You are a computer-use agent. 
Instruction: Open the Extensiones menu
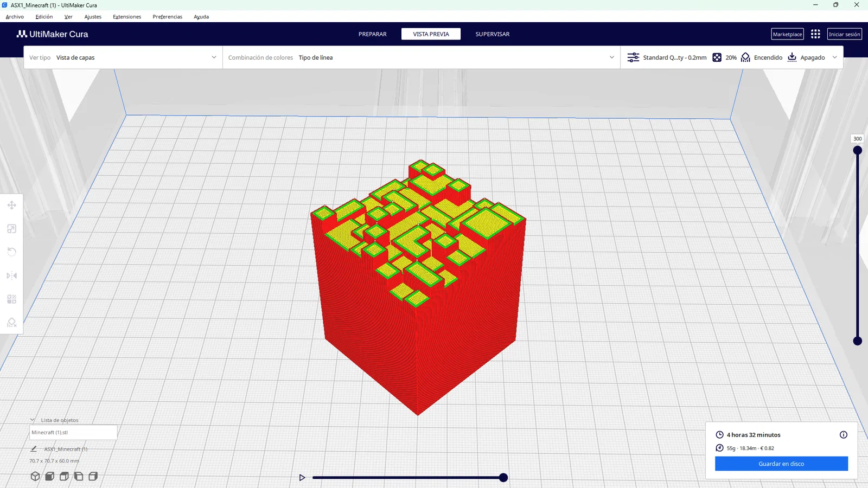click(x=127, y=17)
